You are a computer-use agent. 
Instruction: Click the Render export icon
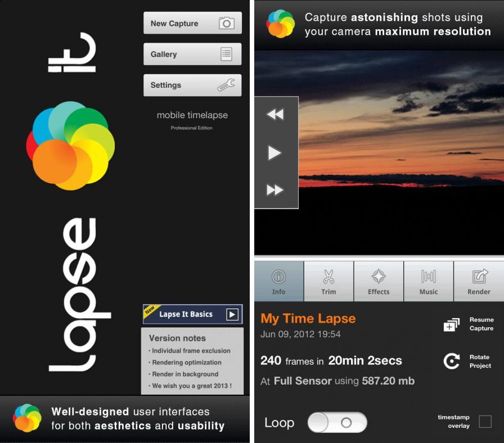478,281
